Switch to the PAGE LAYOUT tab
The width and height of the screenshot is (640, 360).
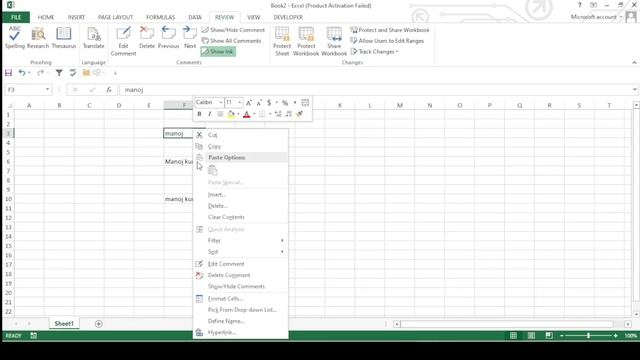[x=116, y=17]
